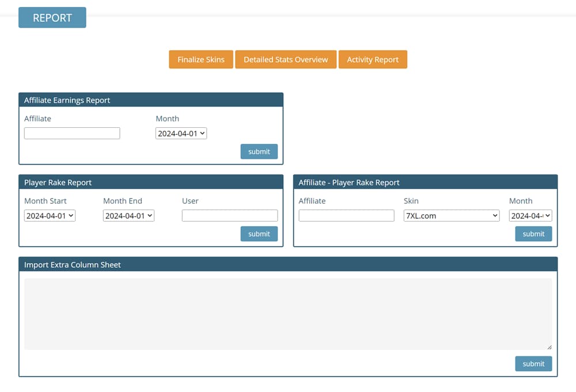This screenshot has height=392, width=576.
Task: Expand the Skin dropdown showing 7XL.com
Action: coord(452,216)
